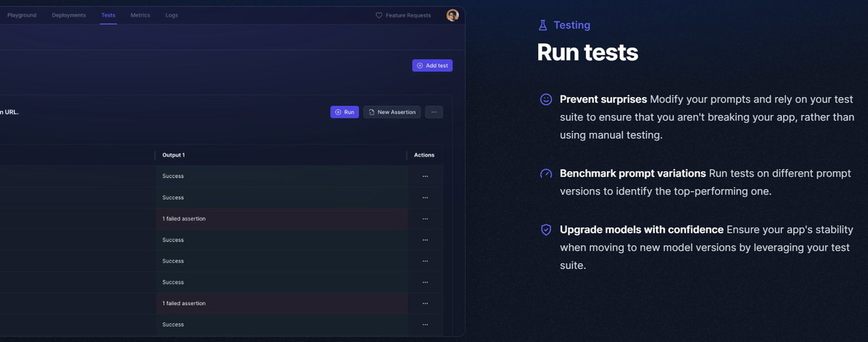
Task: Select the first '1 failed assertion' output cell
Action: pyautogui.click(x=184, y=219)
